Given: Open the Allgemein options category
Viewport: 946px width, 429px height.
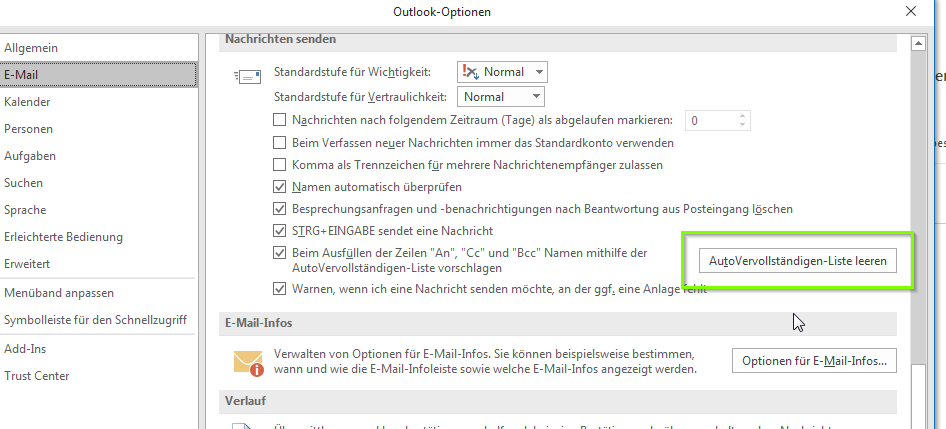Looking at the screenshot, I should pyautogui.click(x=98, y=48).
